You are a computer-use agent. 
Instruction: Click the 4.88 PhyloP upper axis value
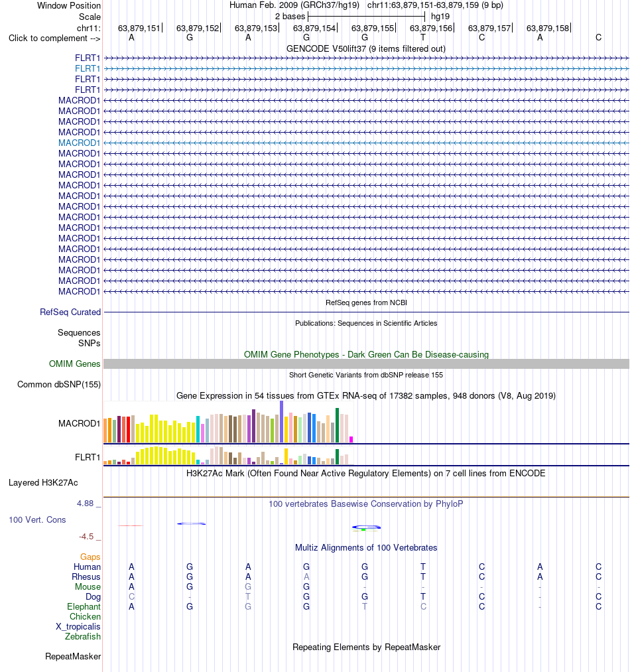(x=86, y=503)
